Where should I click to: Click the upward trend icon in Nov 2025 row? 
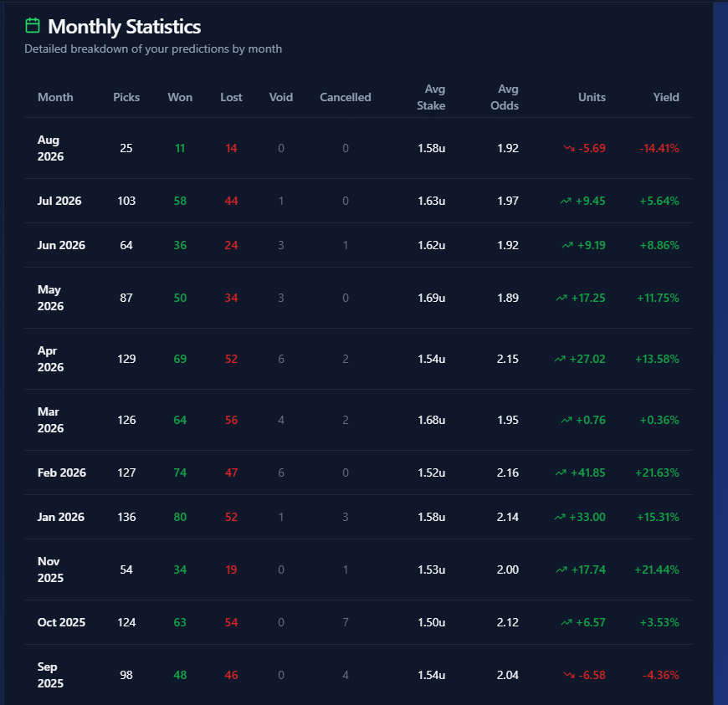pos(561,570)
